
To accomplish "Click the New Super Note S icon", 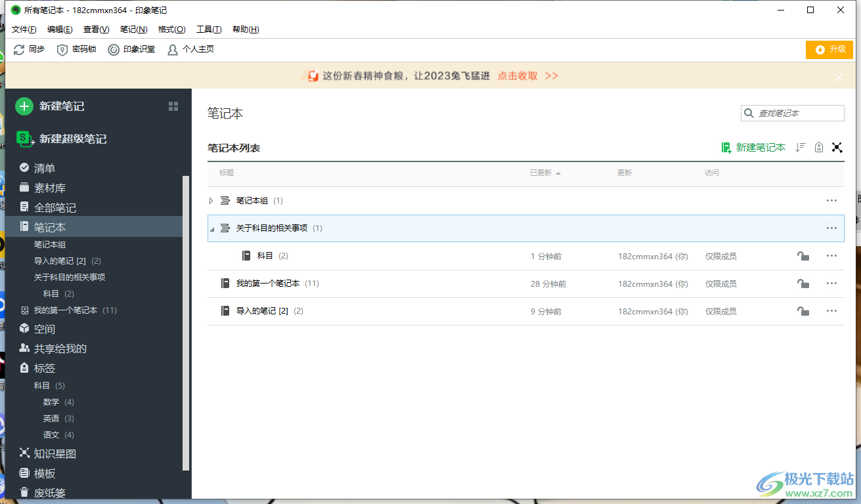I will pyautogui.click(x=25, y=138).
